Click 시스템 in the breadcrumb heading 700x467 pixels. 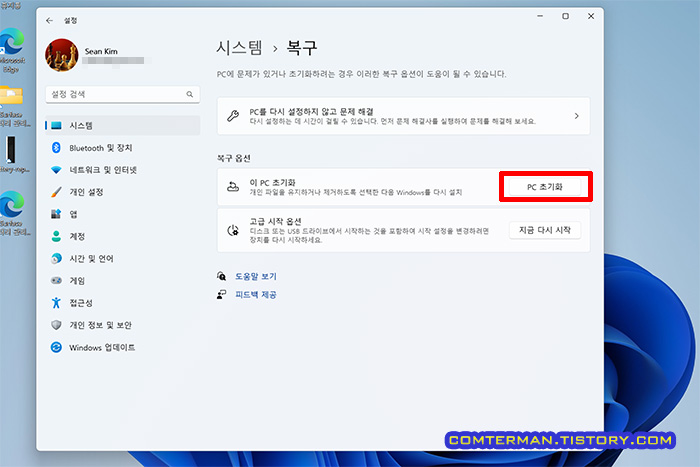coord(239,47)
